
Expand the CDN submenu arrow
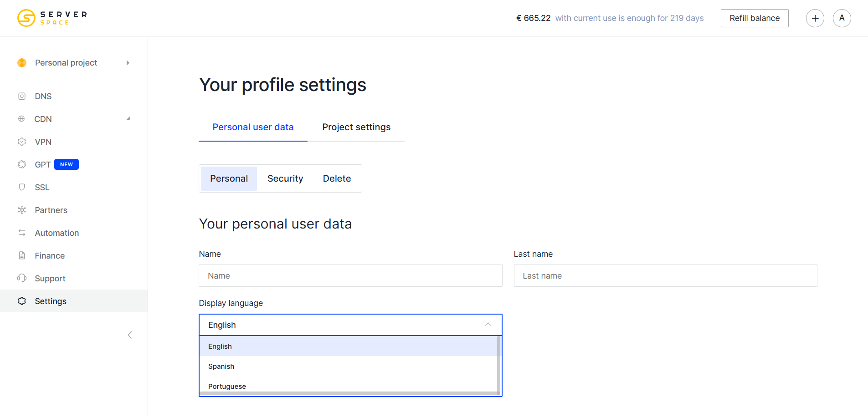tap(128, 119)
